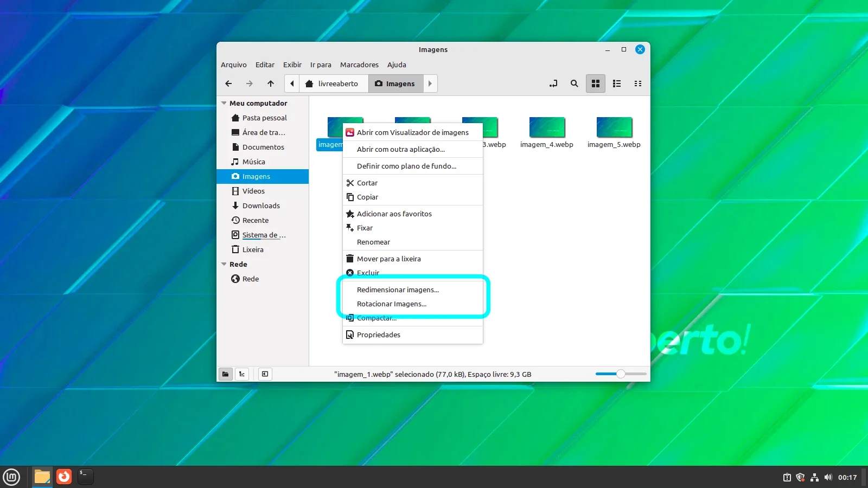This screenshot has height=488, width=868.
Task: Choose Abrir com Visualizador de imagens
Action: [413, 132]
